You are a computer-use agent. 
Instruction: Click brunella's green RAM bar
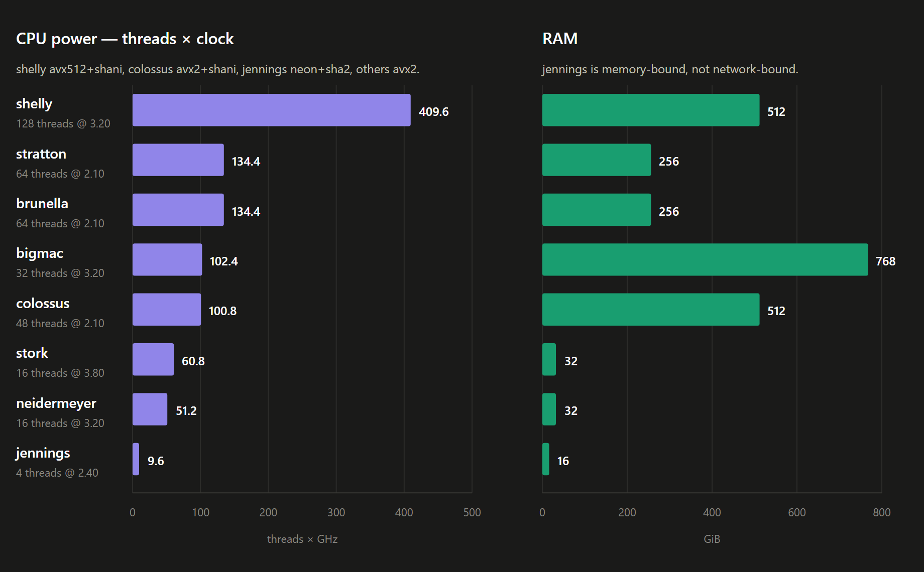597,210
